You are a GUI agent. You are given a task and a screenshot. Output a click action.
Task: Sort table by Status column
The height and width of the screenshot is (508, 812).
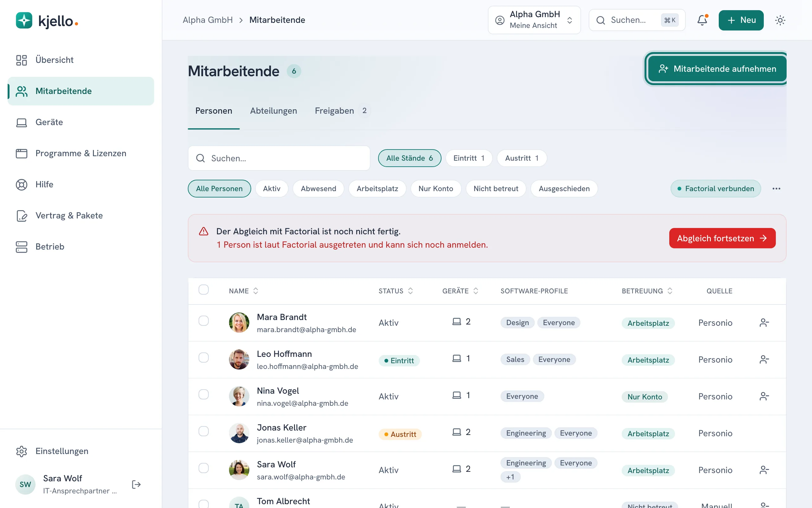tap(396, 291)
